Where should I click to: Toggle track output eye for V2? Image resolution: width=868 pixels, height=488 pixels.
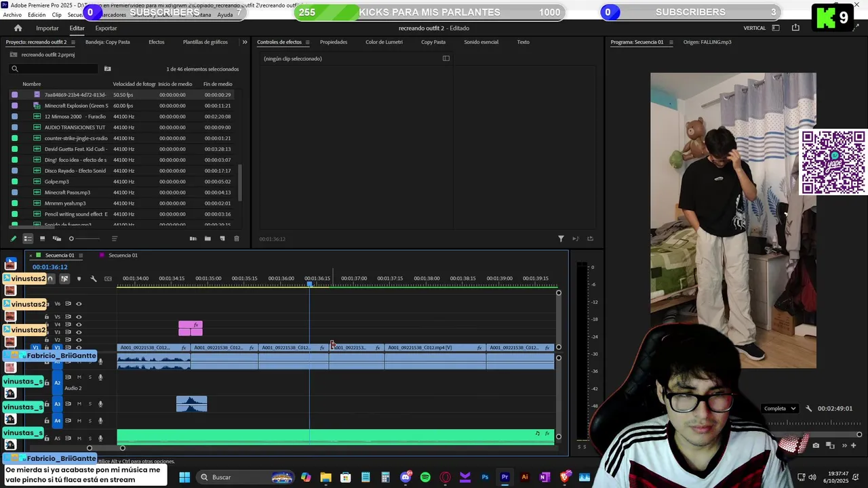[x=79, y=340]
